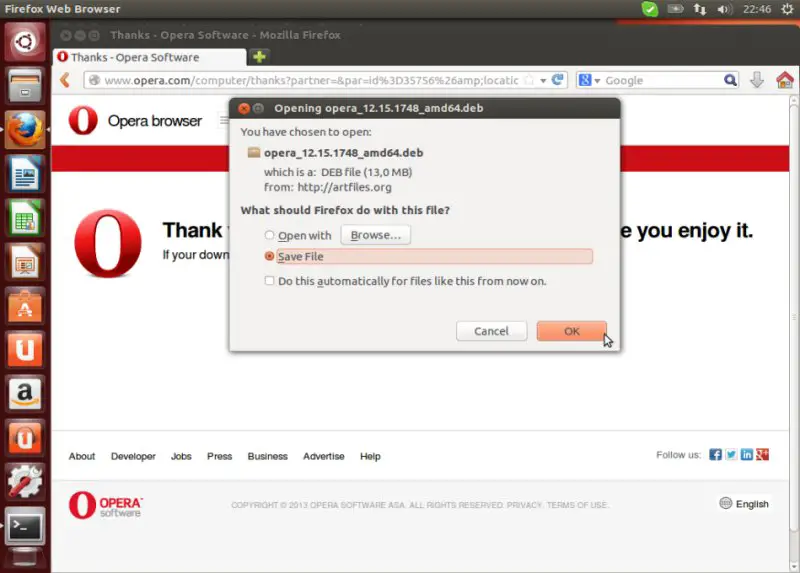The image size is (800, 573).
Task: Click the search magnifier icon
Action: pyautogui.click(x=730, y=80)
